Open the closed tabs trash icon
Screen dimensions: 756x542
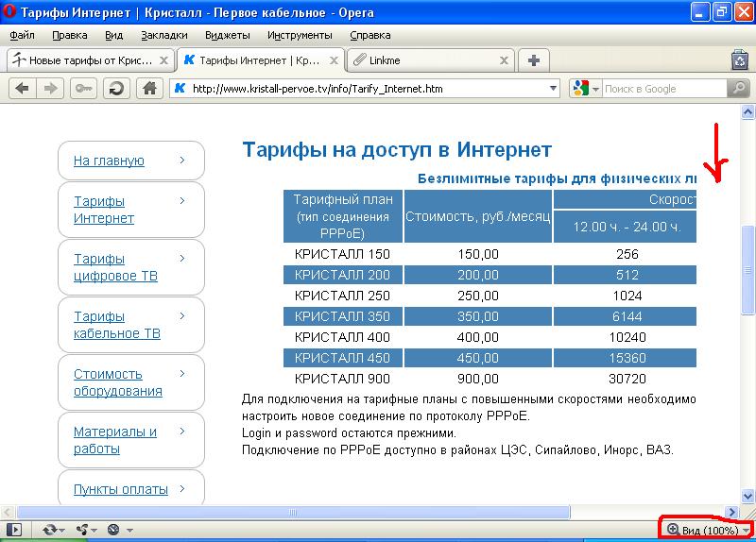pos(740,60)
